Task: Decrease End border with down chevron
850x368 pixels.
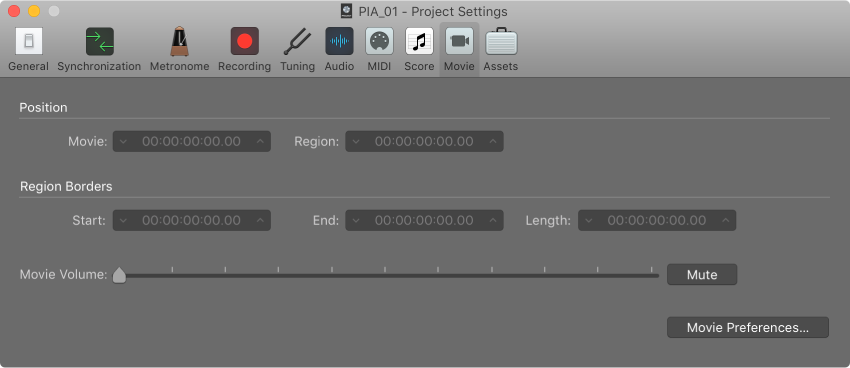Action: pos(356,221)
